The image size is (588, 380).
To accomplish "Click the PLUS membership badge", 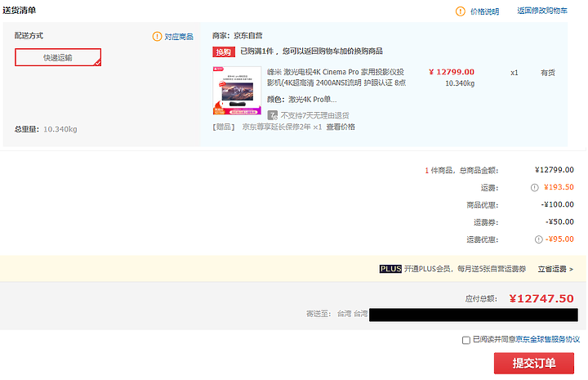I will tap(390, 269).
